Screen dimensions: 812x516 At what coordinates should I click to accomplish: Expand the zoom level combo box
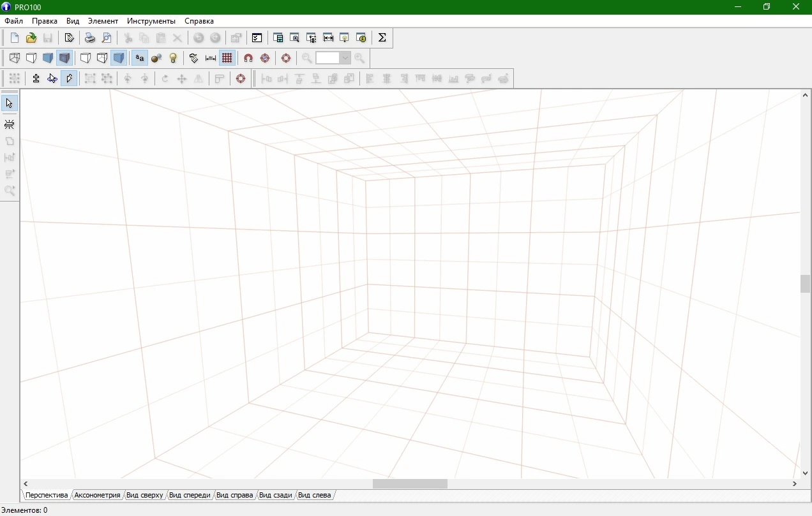click(x=345, y=58)
